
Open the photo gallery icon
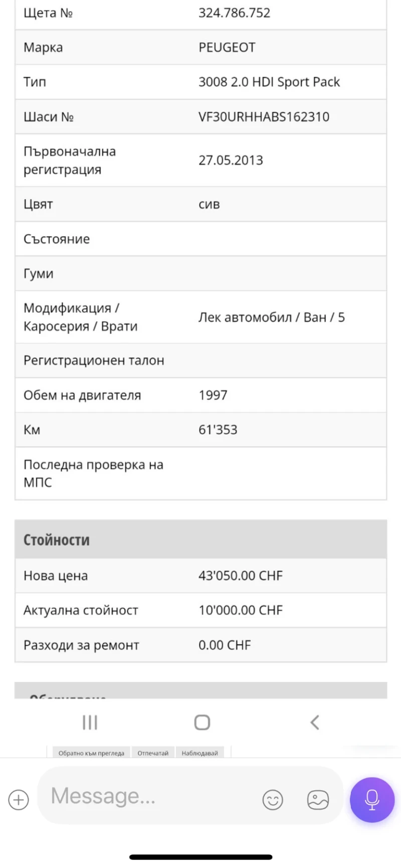click(317, 800)
